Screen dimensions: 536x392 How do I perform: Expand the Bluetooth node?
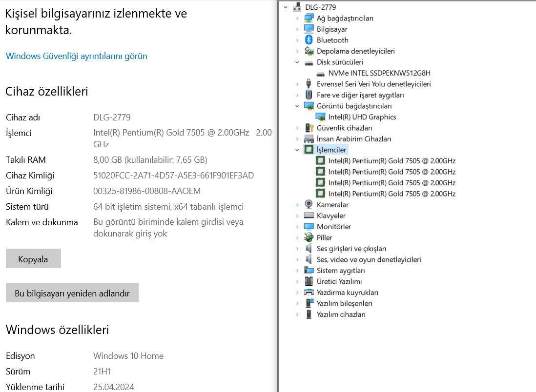297,40
